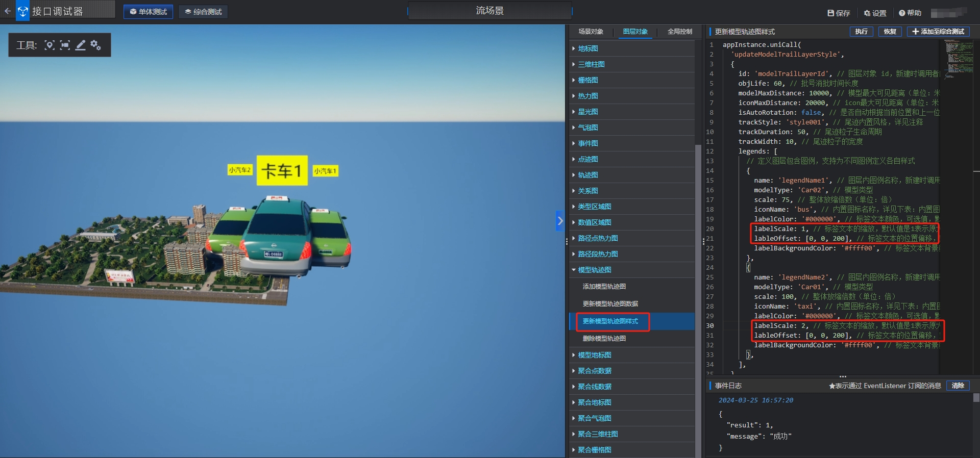Image resolution: width=980 pixels, height=458 pixels.
Task: Click the 添加至综合测试 button
Action: [x=938, y=32]
